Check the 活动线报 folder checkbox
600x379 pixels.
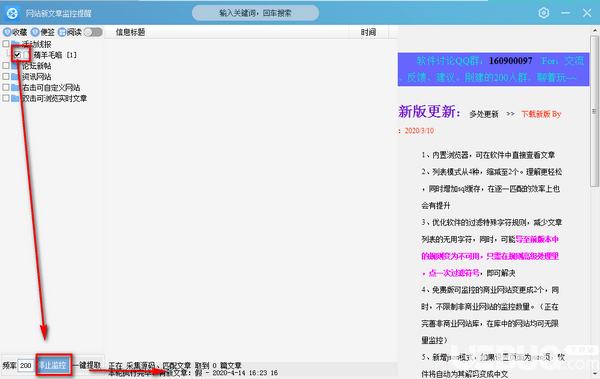coord(6,44)
